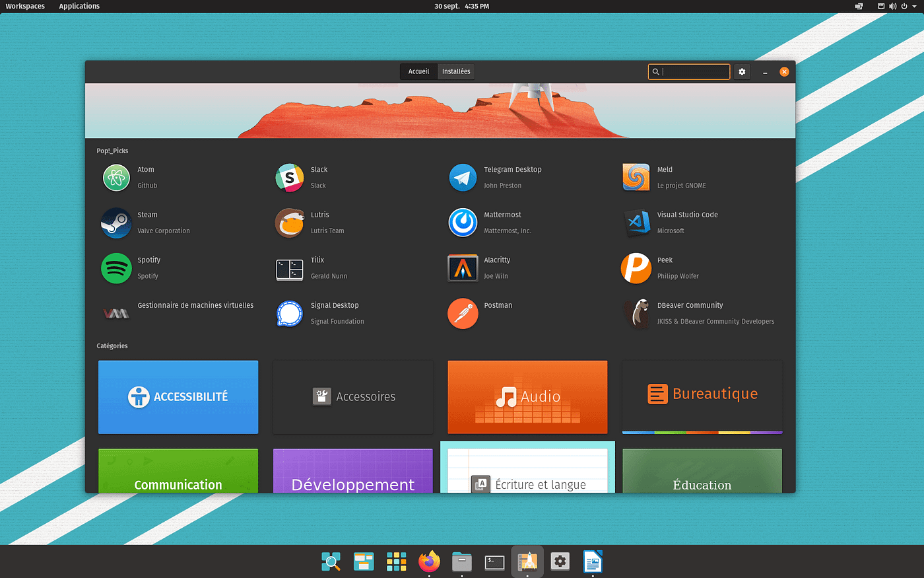
Task: Open the Applications menu in top bar
Action: point(79,6)
